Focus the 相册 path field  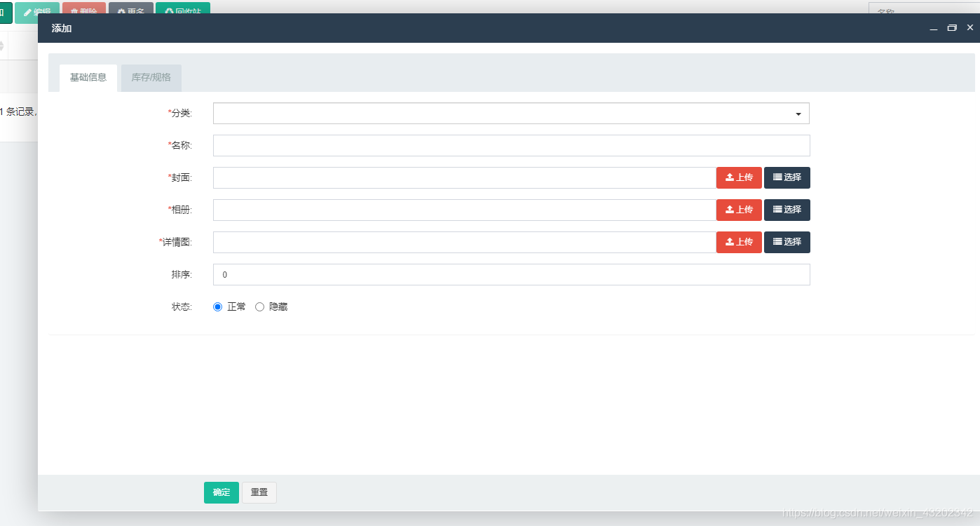464,210
